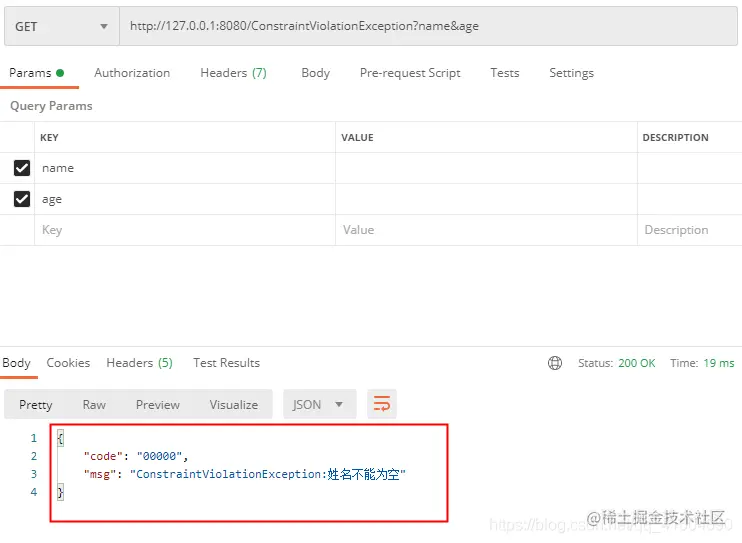Click the DESCRIPTION column header
The image size is (742, 543).
pyautogui.click(x=675, y=138)
